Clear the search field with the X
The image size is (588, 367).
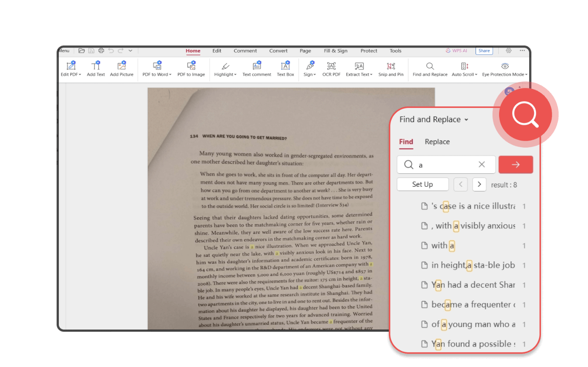pyautogui.click(x=482, y=165)
